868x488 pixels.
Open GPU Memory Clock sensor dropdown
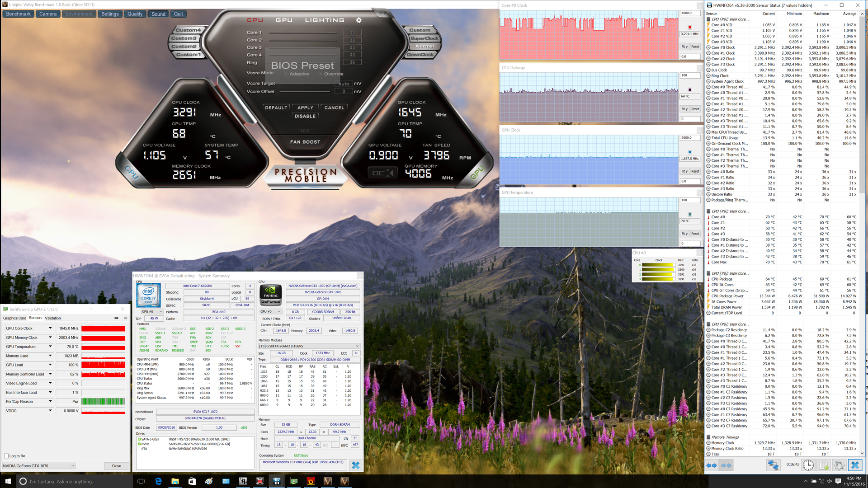click(x=50, y=338)
